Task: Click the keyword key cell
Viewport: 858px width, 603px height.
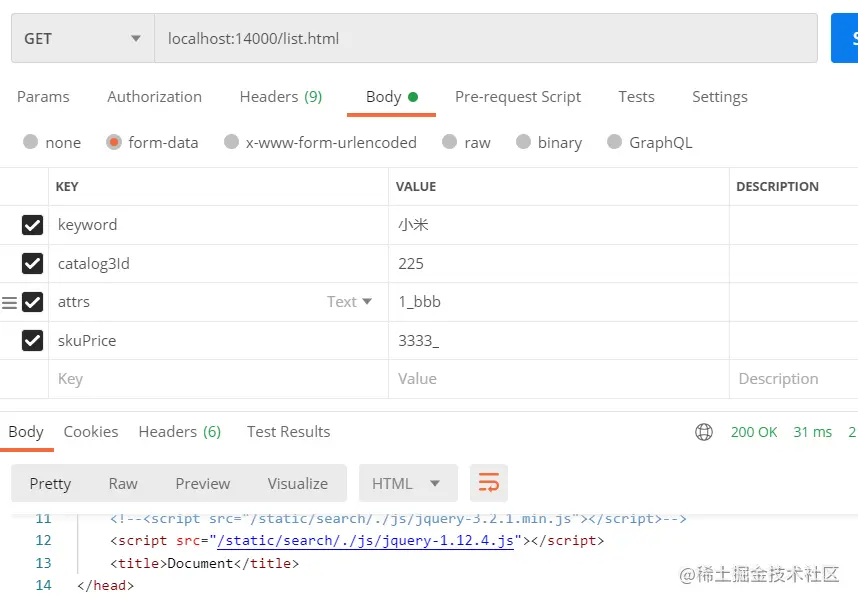Action: (218, 225)
